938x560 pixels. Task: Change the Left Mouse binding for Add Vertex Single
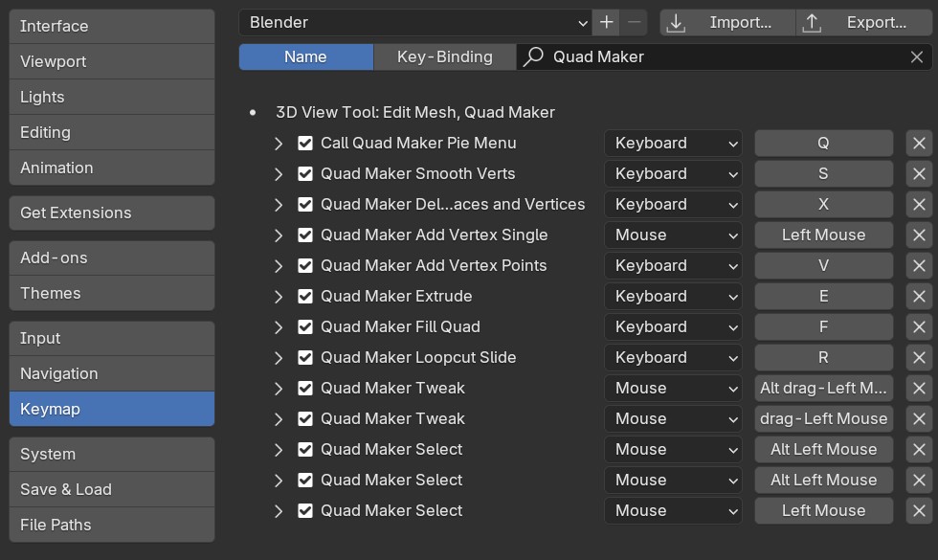click(x=824, y=235)
